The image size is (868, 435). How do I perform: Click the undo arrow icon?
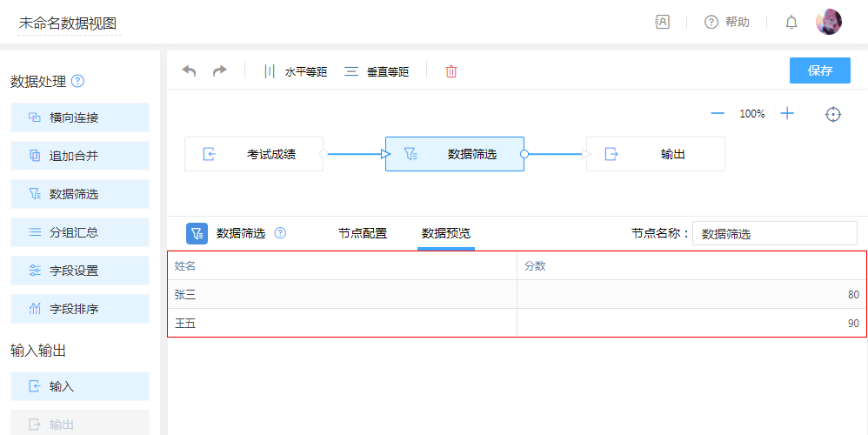[189, 71]
